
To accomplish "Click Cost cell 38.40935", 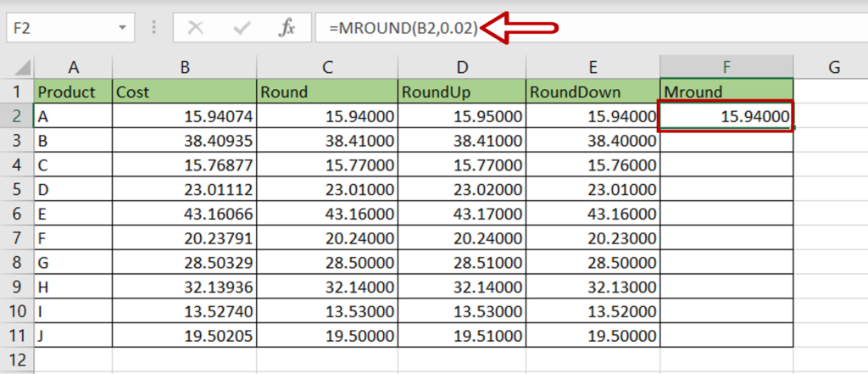I will (184, 140).
